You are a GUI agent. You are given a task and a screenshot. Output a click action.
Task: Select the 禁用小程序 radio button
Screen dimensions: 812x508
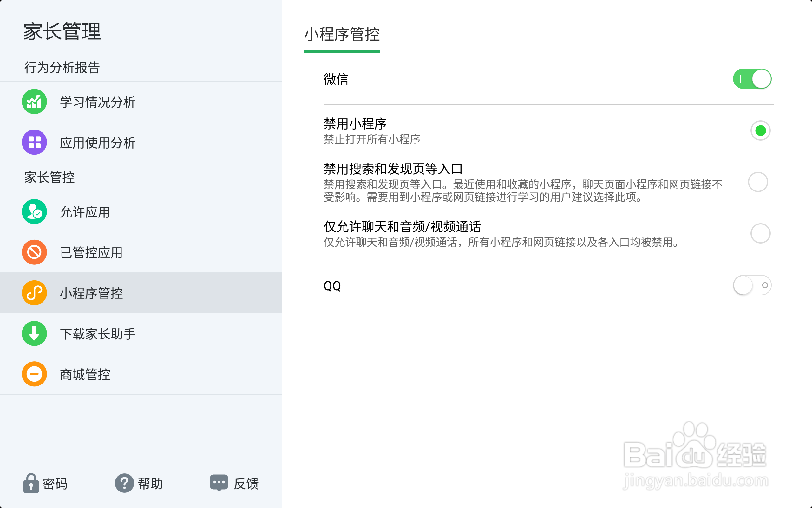[760, 130]
